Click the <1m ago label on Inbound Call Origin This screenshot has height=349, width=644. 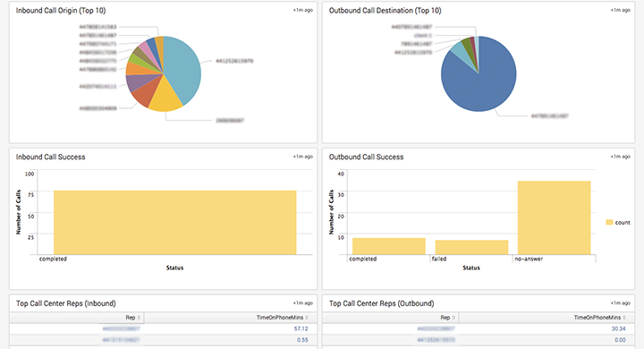[303, 10]
